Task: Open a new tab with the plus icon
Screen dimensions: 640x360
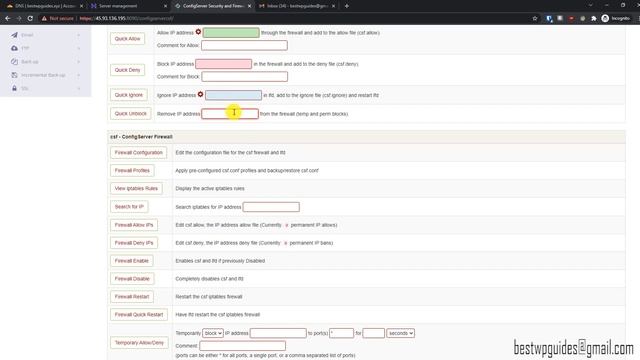Action: point(347,6)
